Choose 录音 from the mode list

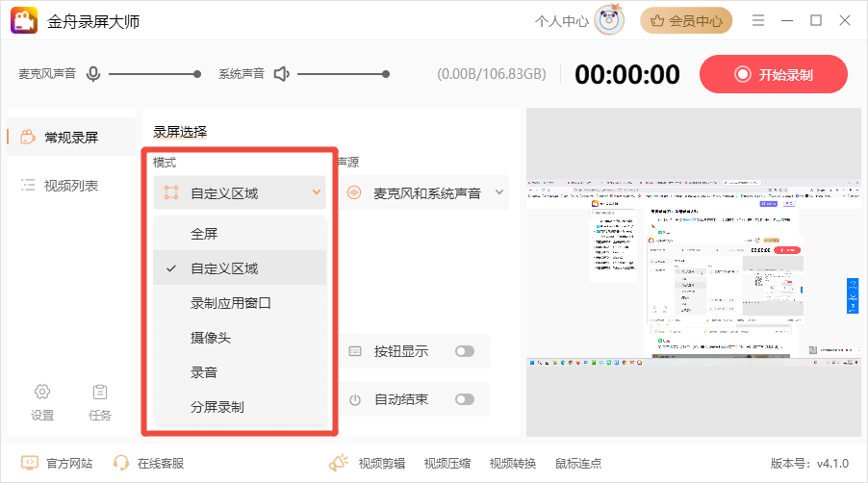click(240, 372)
